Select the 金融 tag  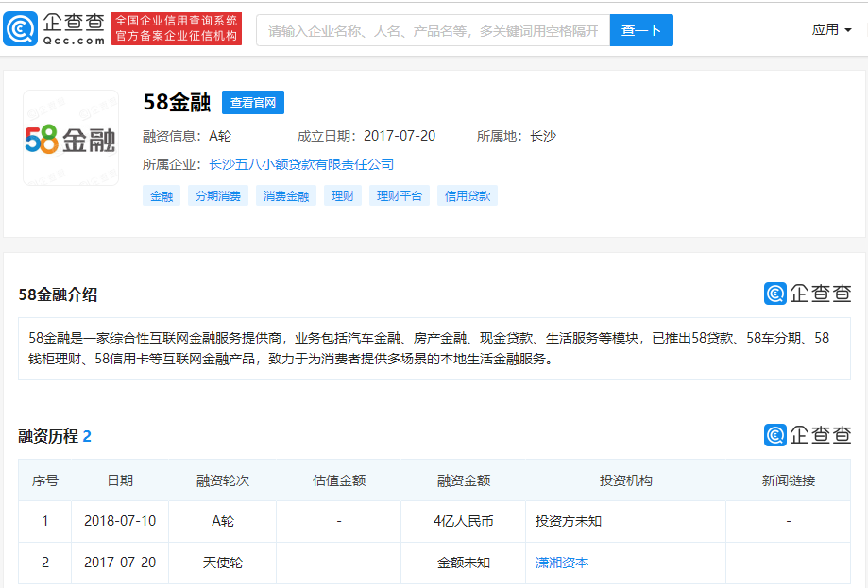pos(162,195)
